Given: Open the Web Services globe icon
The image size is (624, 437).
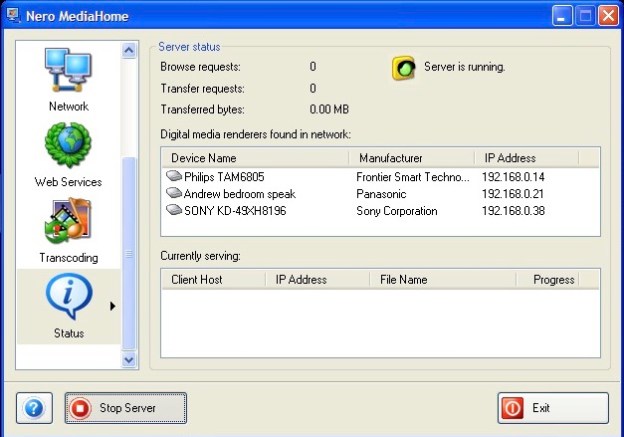Looking at the screenshot, I should coord(68,144).
